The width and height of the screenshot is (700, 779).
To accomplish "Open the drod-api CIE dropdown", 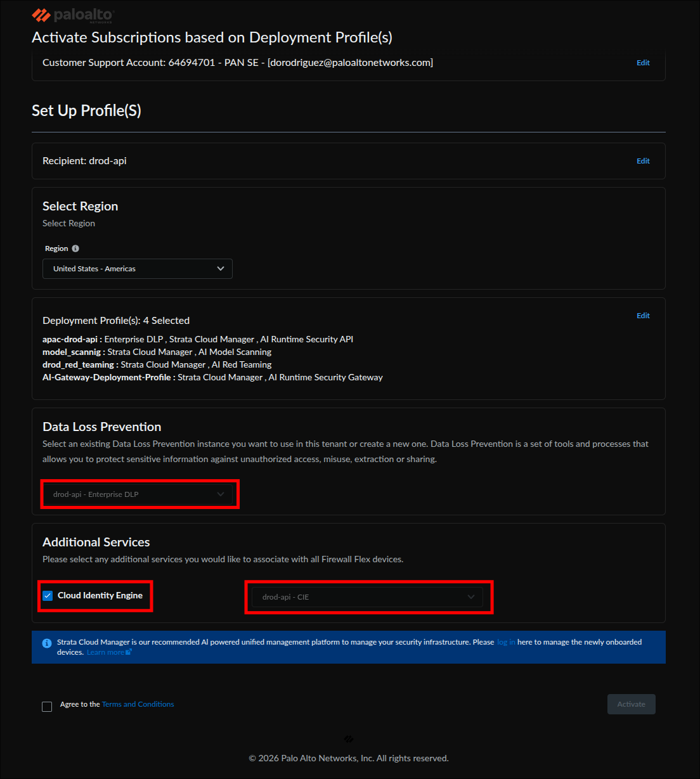I will pyautogui.click(x=368, y=597).
